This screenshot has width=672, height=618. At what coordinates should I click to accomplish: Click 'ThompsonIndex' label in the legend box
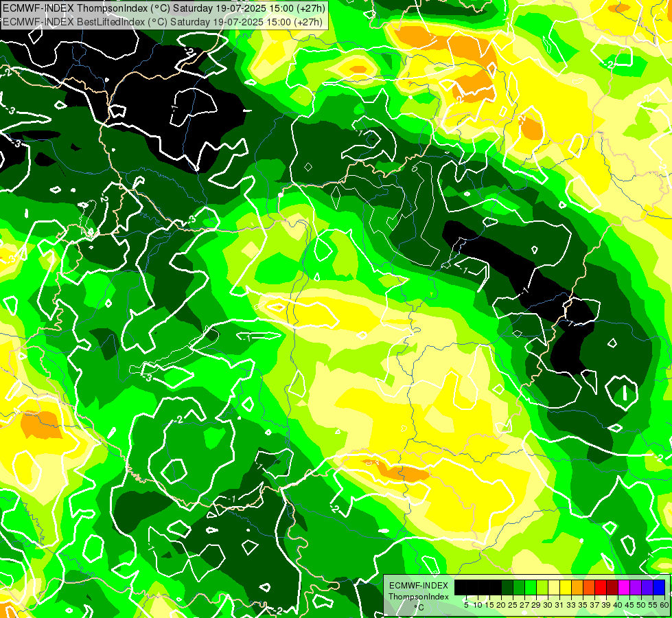419,597
